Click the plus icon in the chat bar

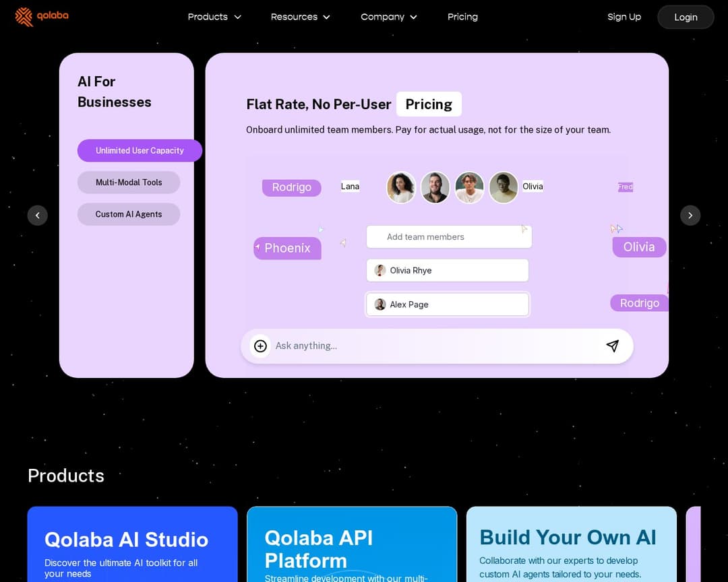tap(260, 346)
